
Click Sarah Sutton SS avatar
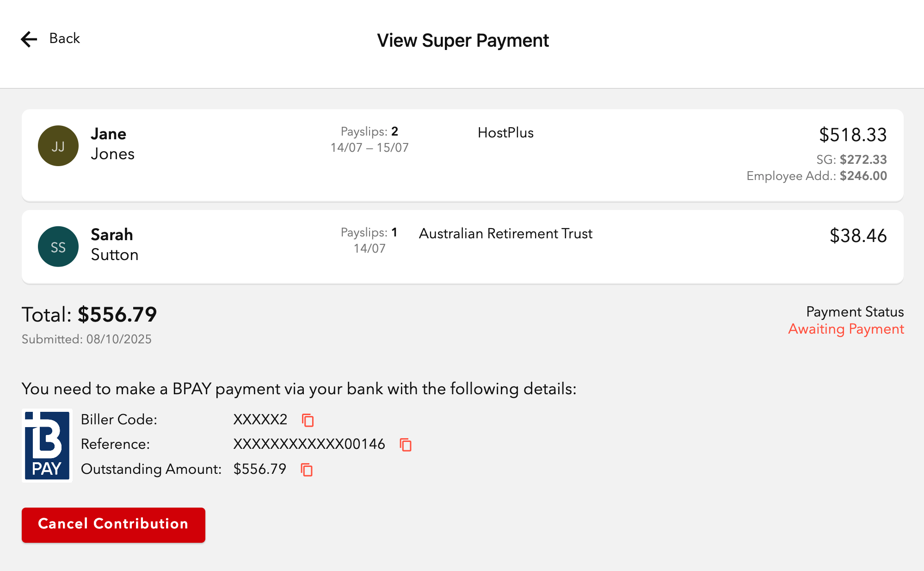[58, 247]
